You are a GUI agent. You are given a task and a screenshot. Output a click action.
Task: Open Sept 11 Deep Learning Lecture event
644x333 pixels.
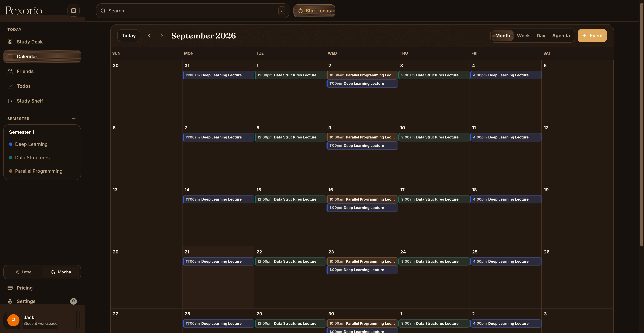pyautogui.click(x=506, y=137)
